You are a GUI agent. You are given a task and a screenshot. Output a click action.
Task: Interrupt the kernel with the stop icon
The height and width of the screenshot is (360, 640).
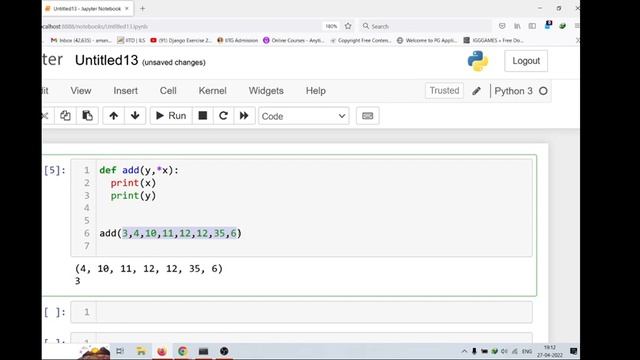tap(202, 116)
